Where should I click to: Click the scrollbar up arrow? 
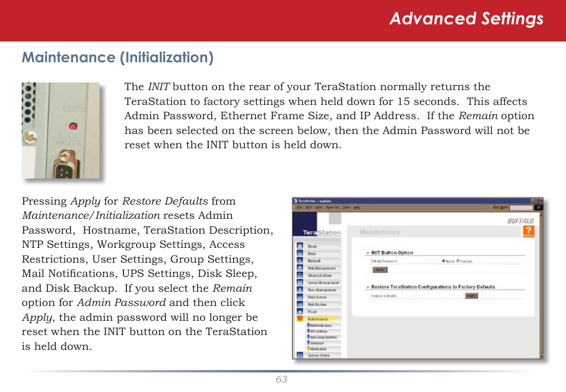(x=541, y=215)
